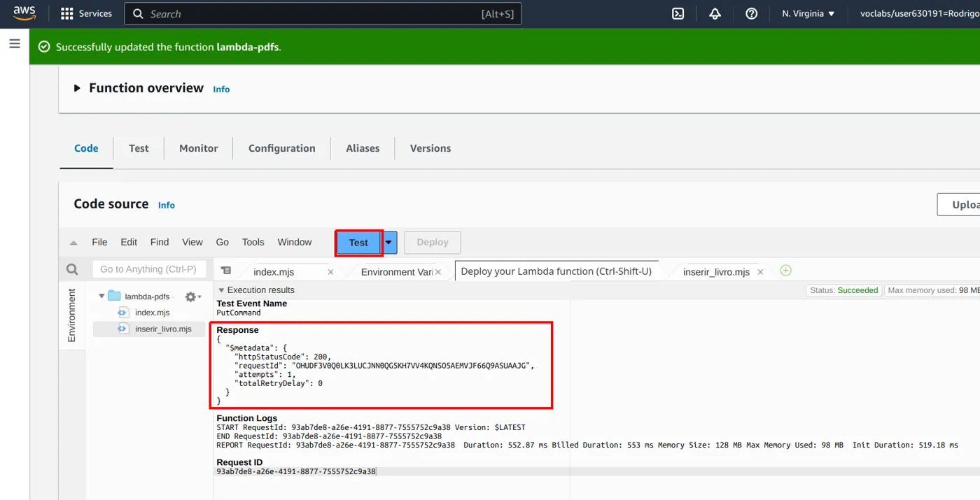Type in the AWS search box
980x500 pixels.
click(323, 13)
